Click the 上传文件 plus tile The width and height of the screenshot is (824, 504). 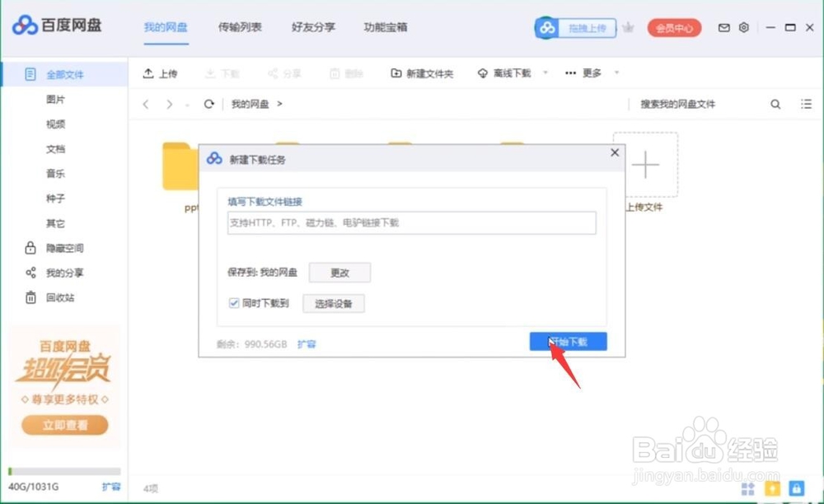pyautogui.click(x=645, y=165)
